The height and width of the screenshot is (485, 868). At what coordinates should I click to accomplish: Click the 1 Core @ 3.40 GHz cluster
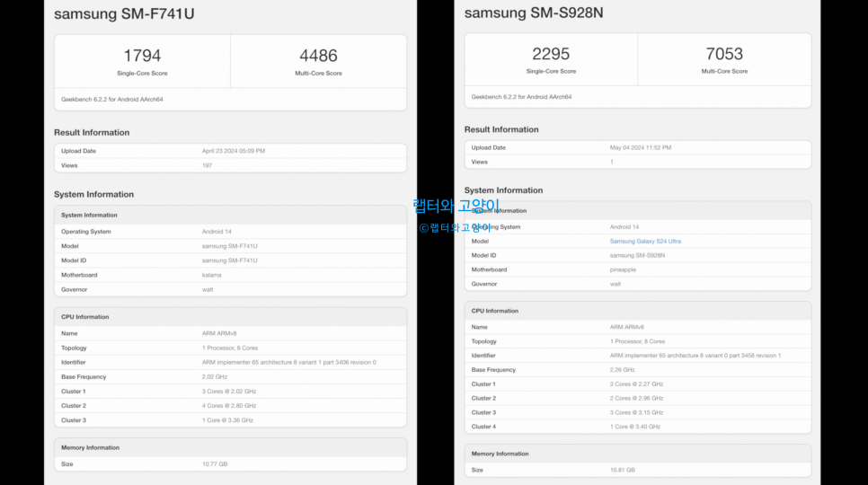click(635, 427)
